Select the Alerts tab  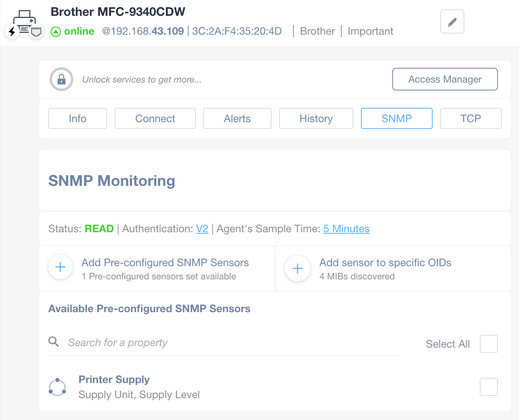pyautogui.click(x=237, y=118)
